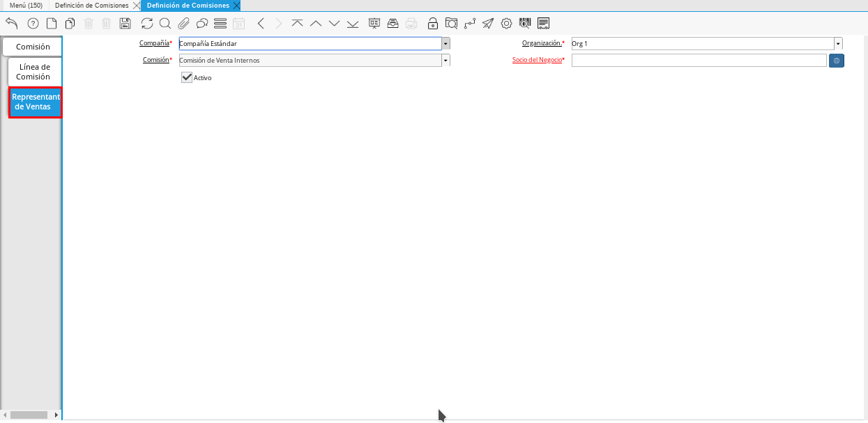Expand the Comisión dropdown arrow
The image size is (868, 423).
click(446, 60)
